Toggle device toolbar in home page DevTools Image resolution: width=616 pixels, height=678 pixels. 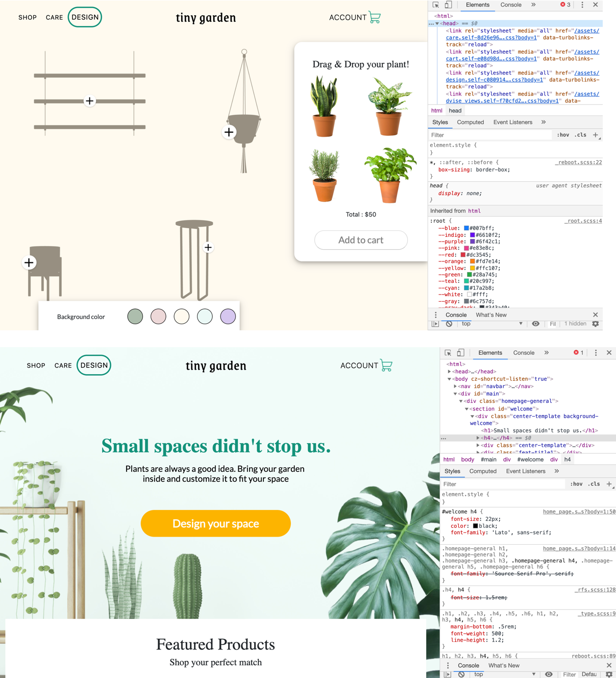[x=461, y=353]
